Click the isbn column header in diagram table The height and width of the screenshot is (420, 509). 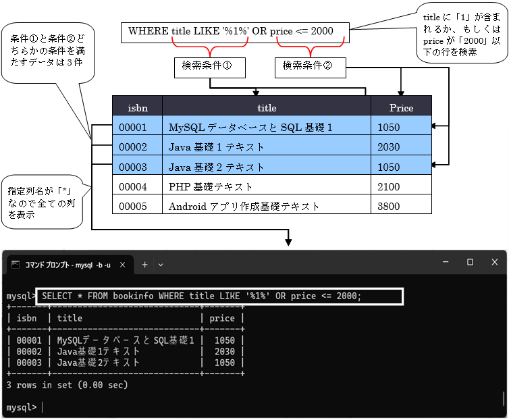pos(137,107)
